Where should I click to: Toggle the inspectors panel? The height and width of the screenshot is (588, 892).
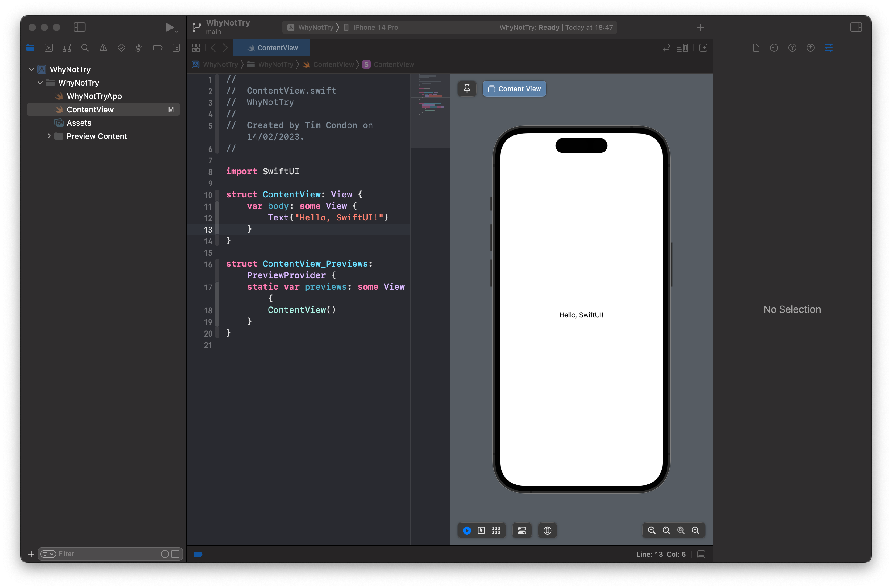pyautogui.click(x=856, y=27)
